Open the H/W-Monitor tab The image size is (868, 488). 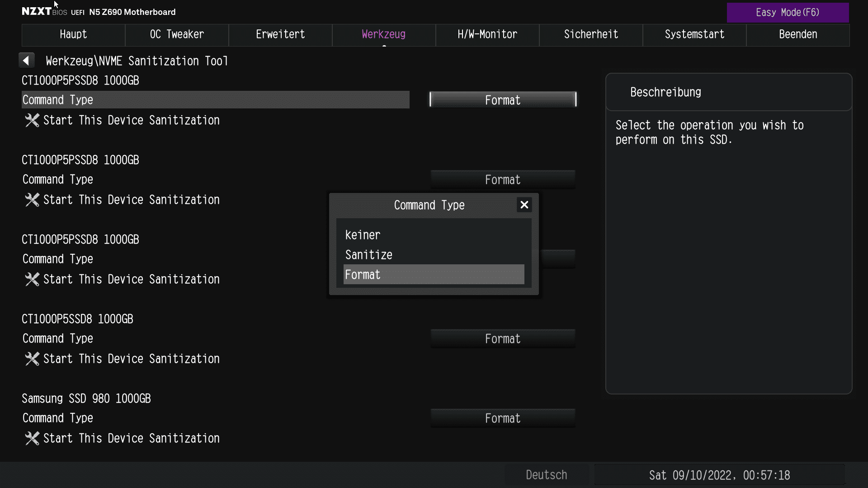487,35
